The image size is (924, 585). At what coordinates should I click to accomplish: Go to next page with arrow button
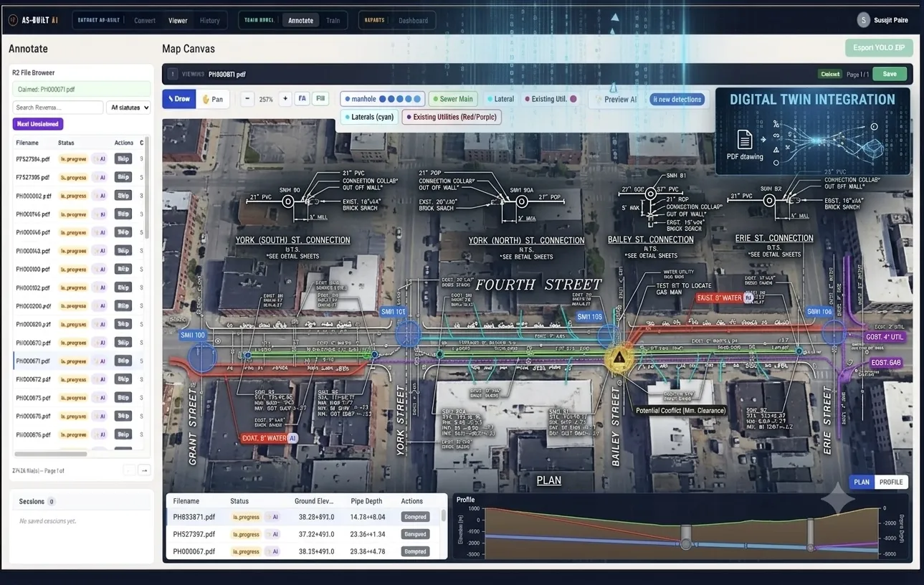pyautogui.click(x=144, y=470)
